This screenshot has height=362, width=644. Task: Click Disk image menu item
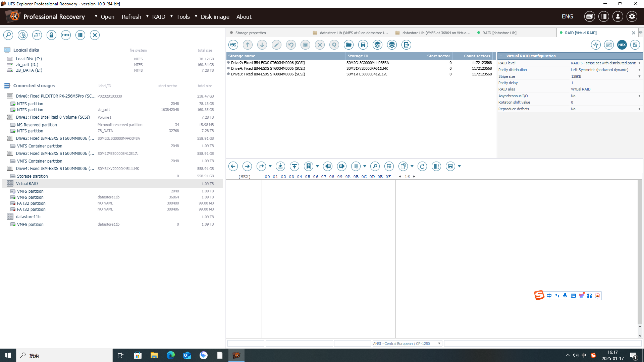tap(215, 17)
